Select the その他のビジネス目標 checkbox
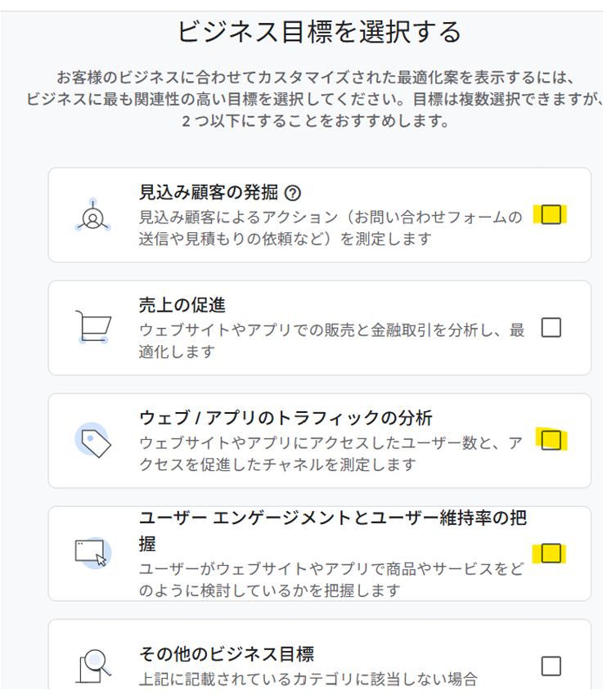Screen dimensions: 607x700 pos(551,666)
